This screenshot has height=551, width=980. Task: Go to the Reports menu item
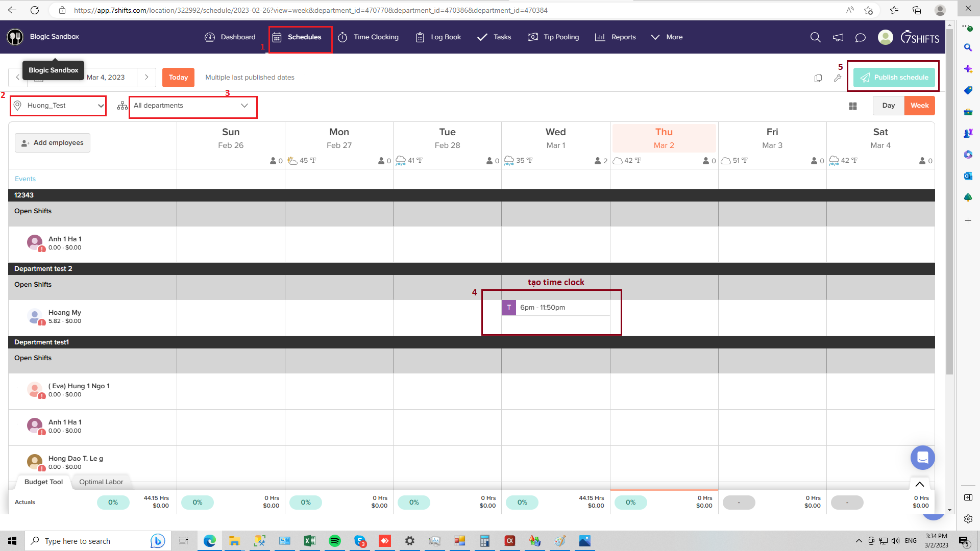[616, 37]
